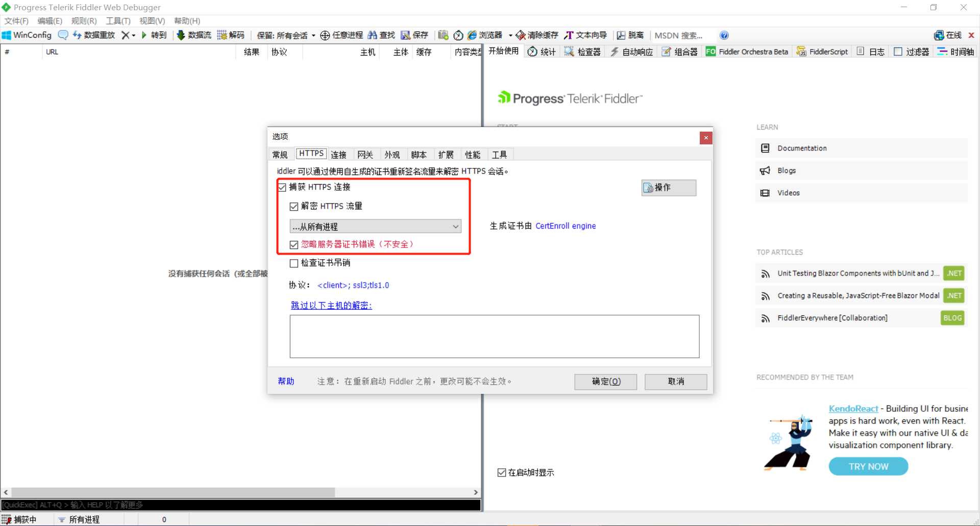Click the protocols <client>; ssl3;tls1.0 link
This screenshot has width=980, height=526.
353,285
